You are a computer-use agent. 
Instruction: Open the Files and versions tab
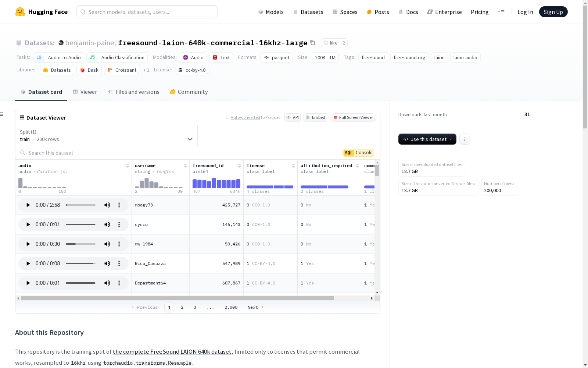point(133,92)
